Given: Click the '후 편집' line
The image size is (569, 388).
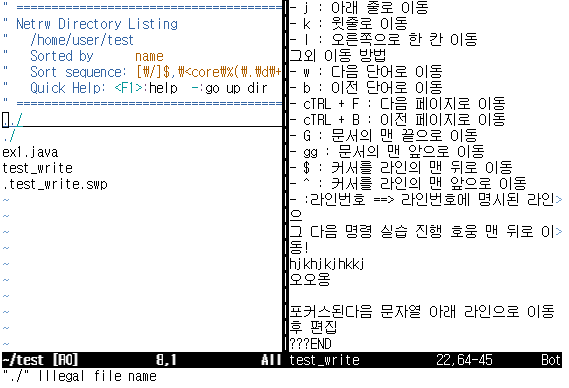Looking at the screenshot, I should point(313,328).
